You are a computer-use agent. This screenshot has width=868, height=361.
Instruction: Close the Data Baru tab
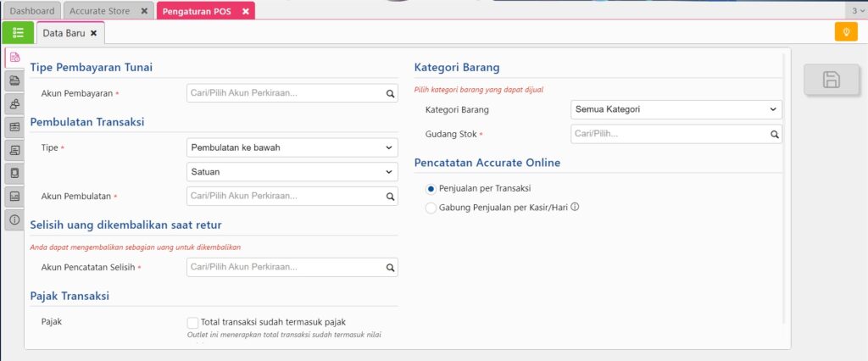(x=94, y=33)
